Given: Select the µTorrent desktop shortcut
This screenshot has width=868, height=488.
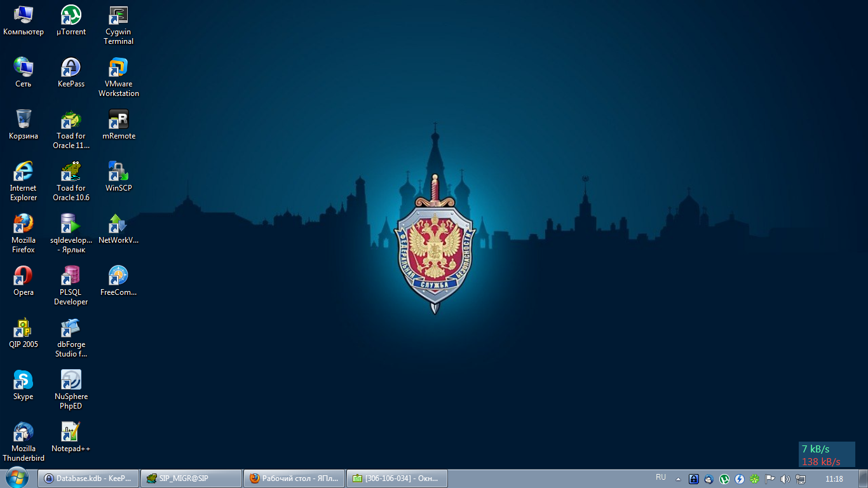Looking at the screenshot, I should pos(71,20).
